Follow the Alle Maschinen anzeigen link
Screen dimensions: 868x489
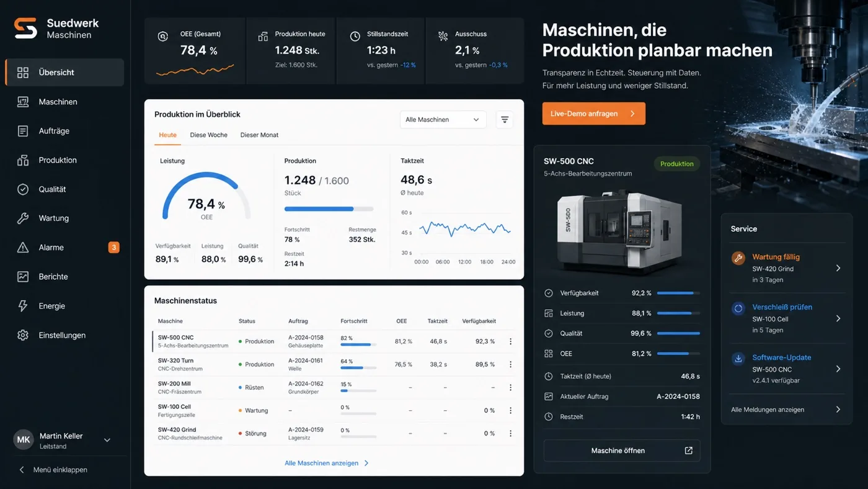point(327,463)
